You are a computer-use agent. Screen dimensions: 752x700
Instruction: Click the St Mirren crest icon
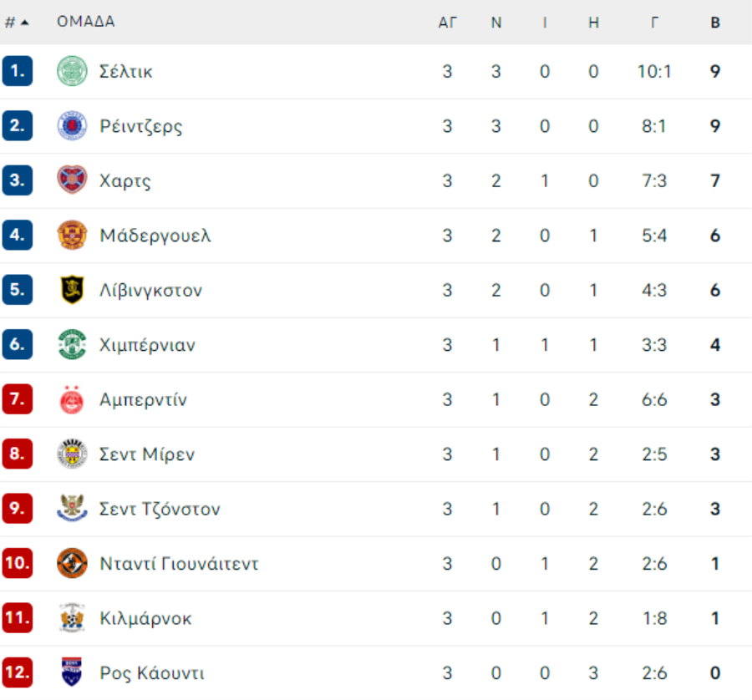[72, 454]
